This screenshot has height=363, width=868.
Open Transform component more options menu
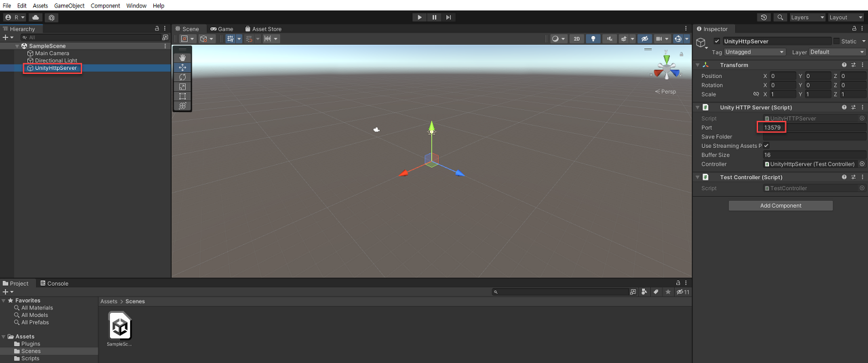862,65
